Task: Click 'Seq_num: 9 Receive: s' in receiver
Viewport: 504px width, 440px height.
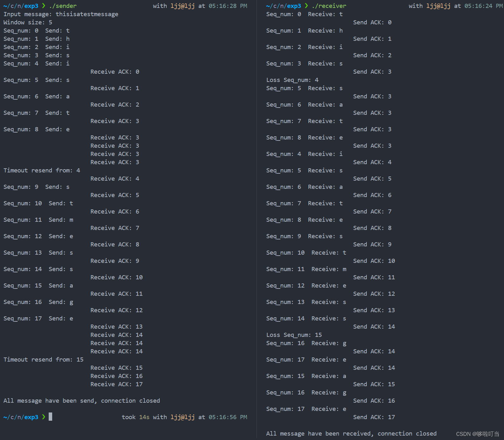Action: coord(304,236)
